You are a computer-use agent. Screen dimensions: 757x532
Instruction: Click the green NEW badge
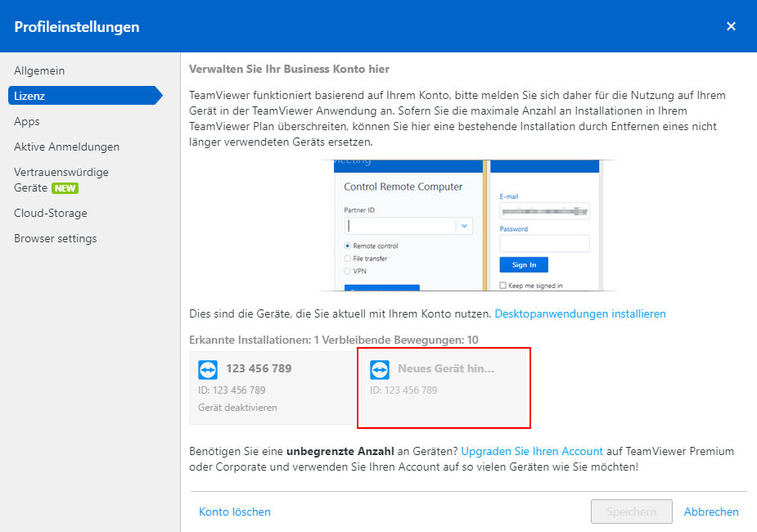point(65,188)
